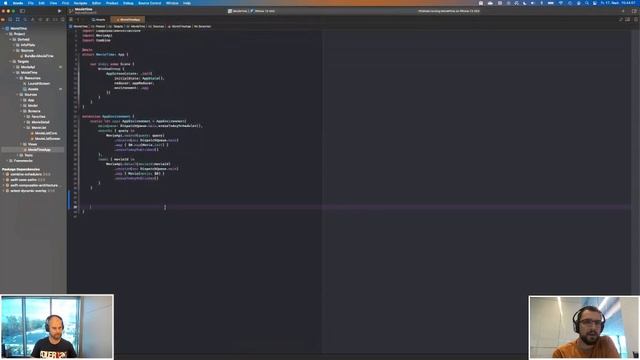Collapse the MovieList folder

pos(25,128)
